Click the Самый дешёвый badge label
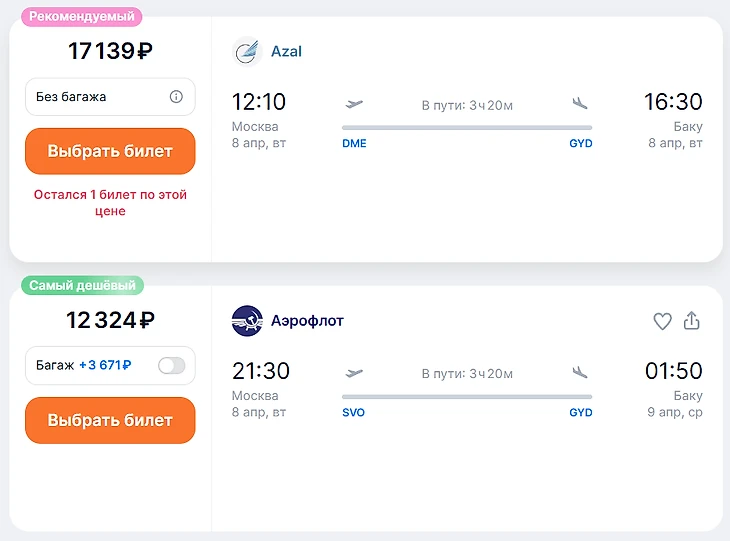 point(82,285)
